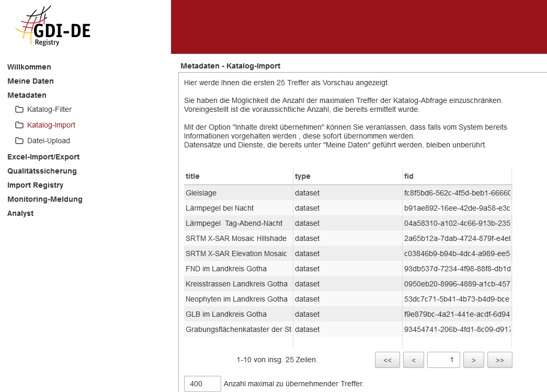
Task: Go to next results page
Action: click(473, 360)
